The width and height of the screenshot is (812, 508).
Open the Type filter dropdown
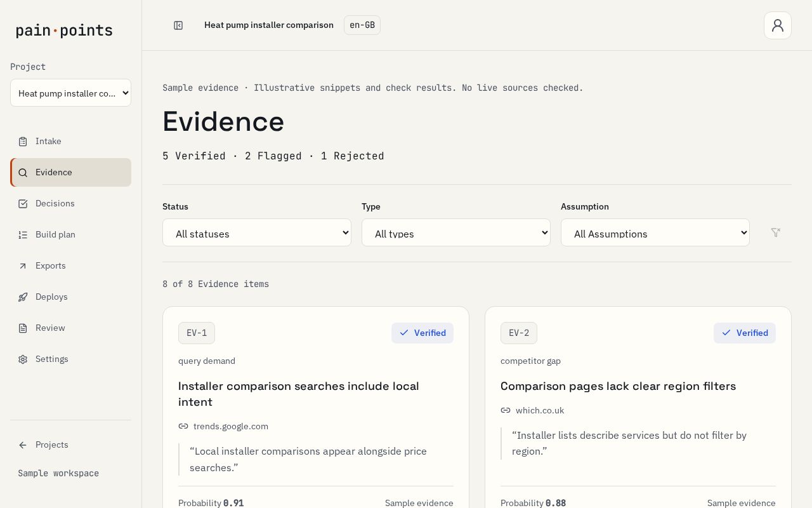point(456,232)
